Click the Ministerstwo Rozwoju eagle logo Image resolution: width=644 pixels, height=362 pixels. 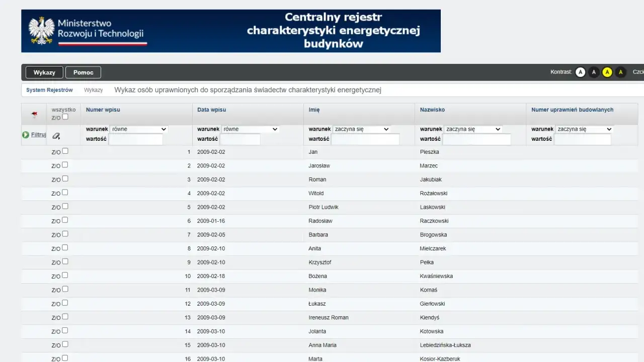(x=42, y=31)
